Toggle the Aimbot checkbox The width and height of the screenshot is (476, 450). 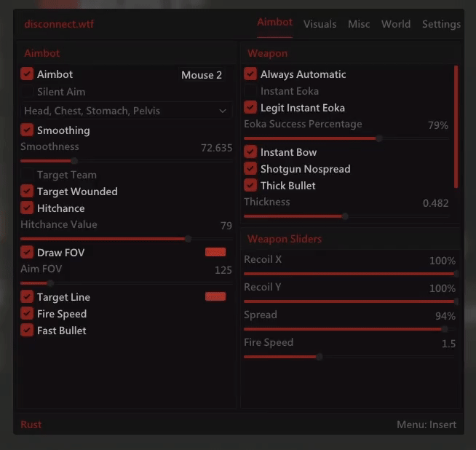click(27, 74)
